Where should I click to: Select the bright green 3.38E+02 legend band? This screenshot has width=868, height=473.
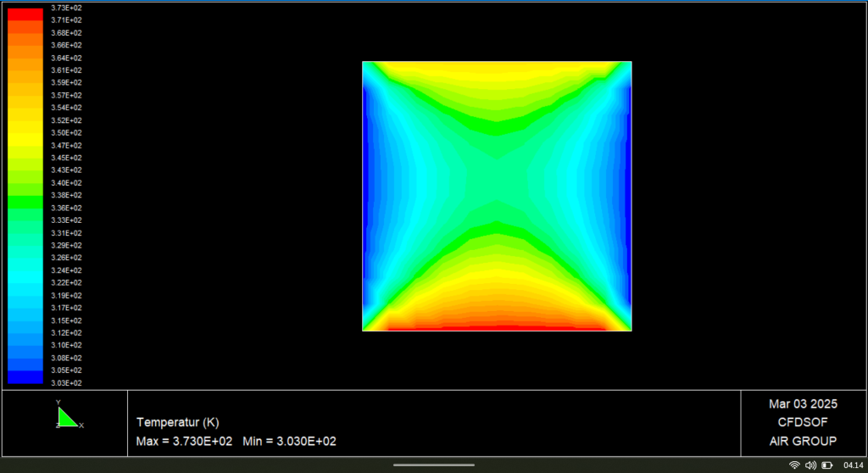pyautogui.click(x=25, y=202)
